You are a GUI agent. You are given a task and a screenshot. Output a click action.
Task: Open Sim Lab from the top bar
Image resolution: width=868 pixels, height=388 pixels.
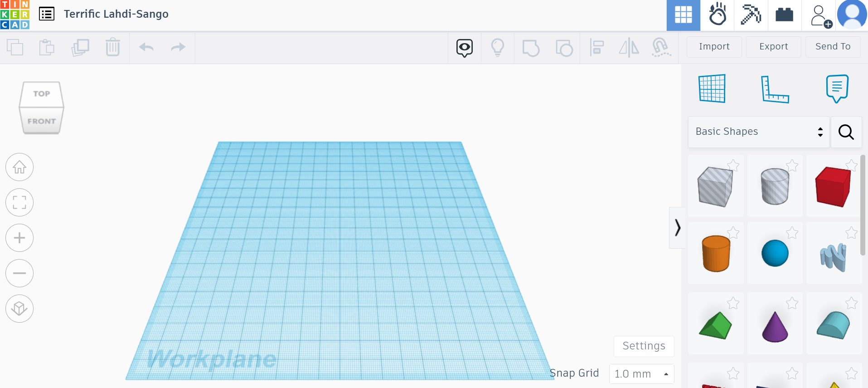pyautogui.click(x=717, y=15)
